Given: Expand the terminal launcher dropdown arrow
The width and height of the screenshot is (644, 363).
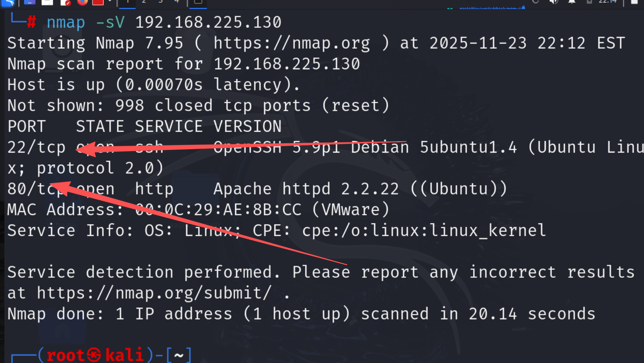Looking at the screenshot, I should 110,2.
